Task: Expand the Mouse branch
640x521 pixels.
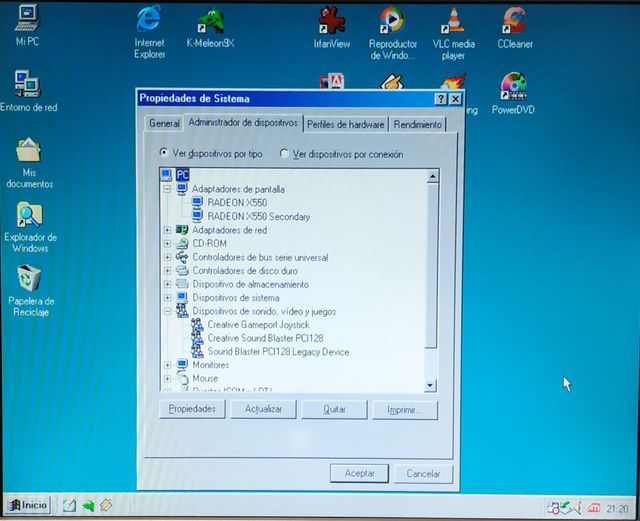Action: (167, 379)
